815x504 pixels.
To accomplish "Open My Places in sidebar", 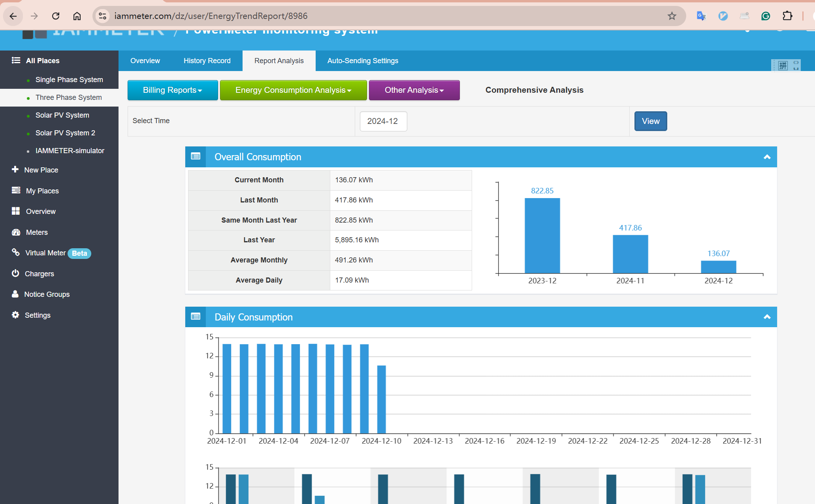I will click(x=42, y=191).
